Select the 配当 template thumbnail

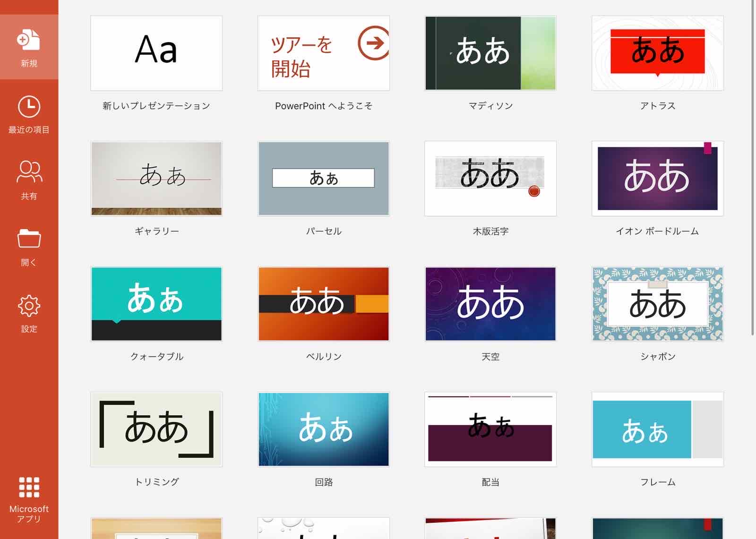coord(490,429)
